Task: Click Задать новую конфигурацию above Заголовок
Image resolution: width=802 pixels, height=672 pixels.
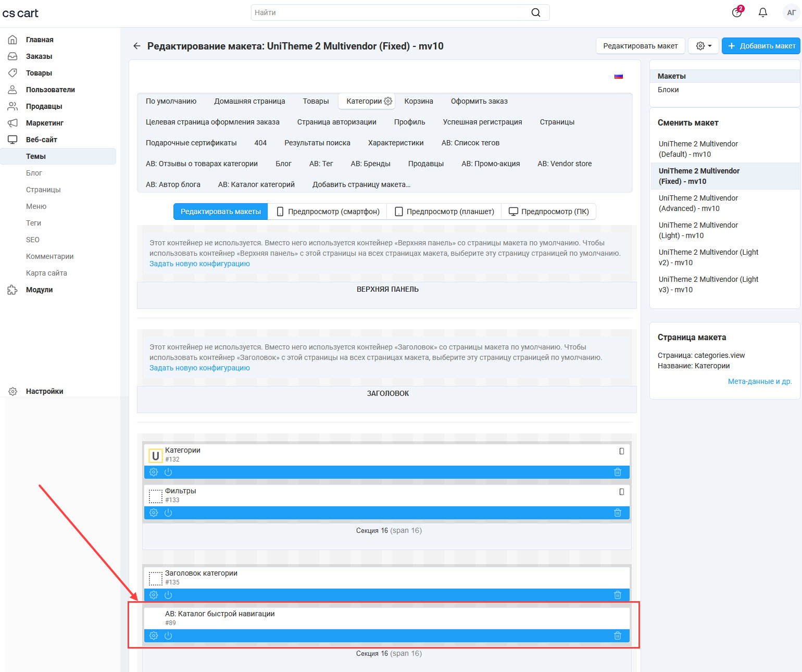Action: pos(199,368)
